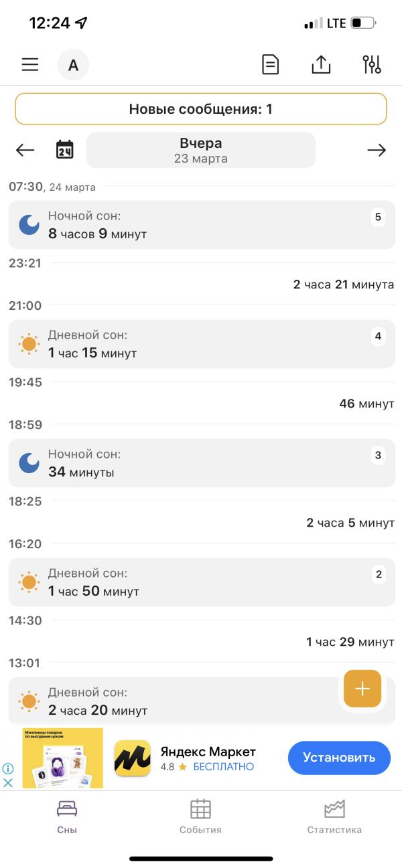Open night sleep entry of 34 minutes
The image size is (402, 868).
[201, 463]
